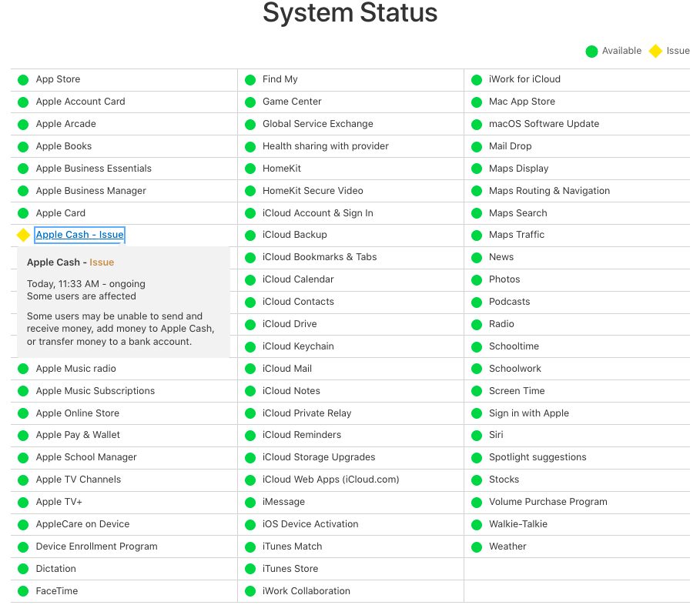Click the green dot beside iWork for iCloud
700x605 pixels.
click(476, 79)
